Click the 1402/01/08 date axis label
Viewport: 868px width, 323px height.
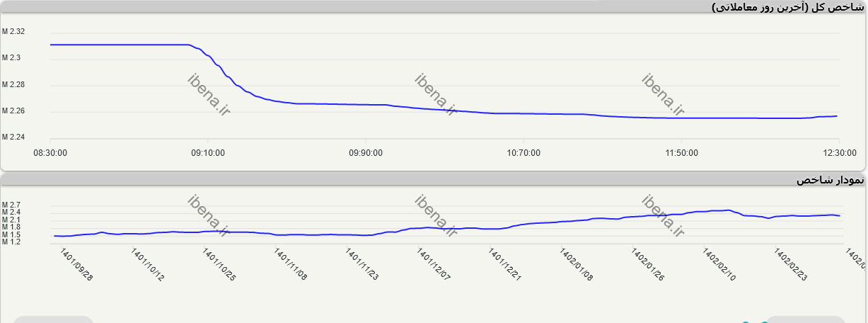coord(576,264)
